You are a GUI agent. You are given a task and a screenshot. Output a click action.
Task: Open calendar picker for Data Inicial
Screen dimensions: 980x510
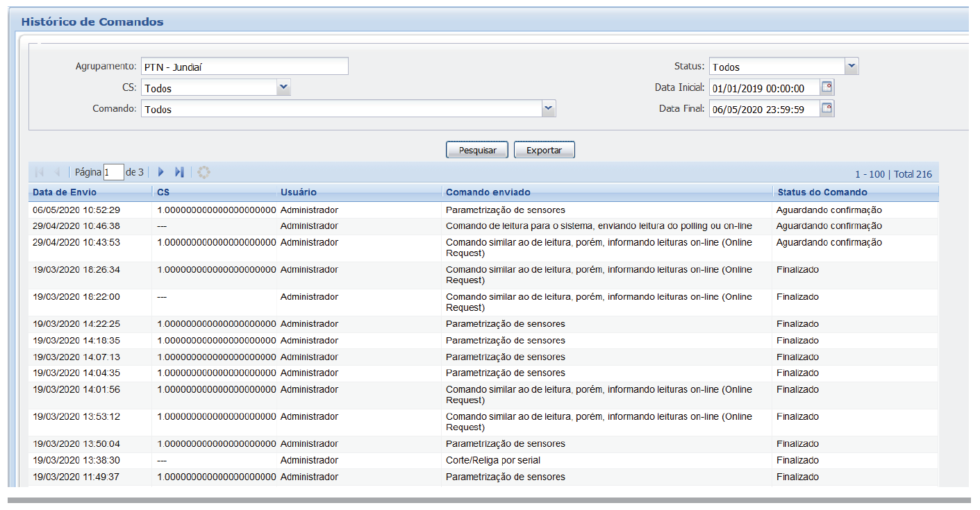point(827,87)
